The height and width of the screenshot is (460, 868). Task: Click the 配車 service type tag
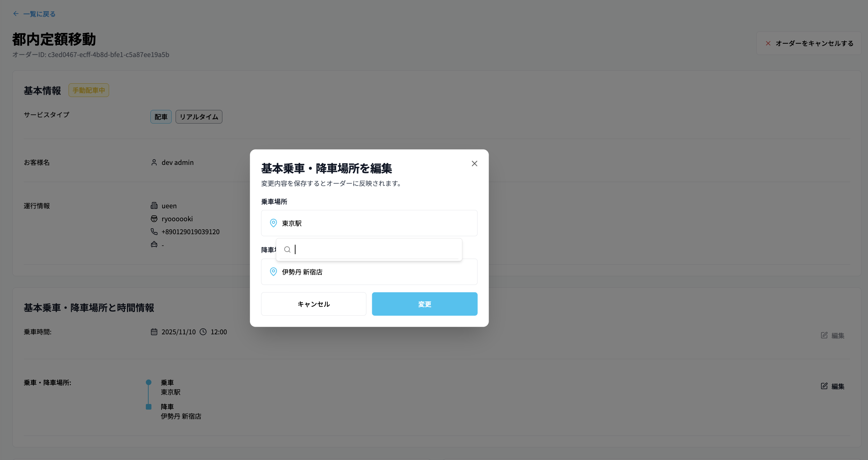(x=161, y=117)
